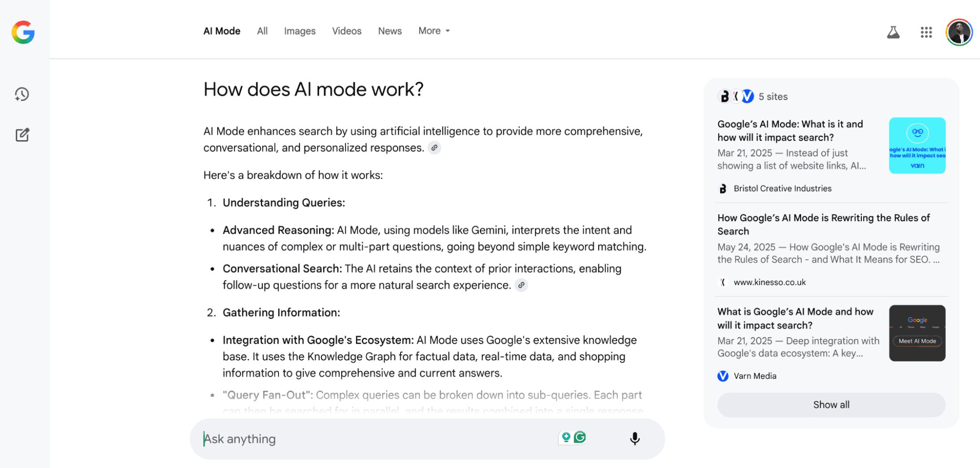Switch to the News tab
980x468 pixels.
(389, 30)
